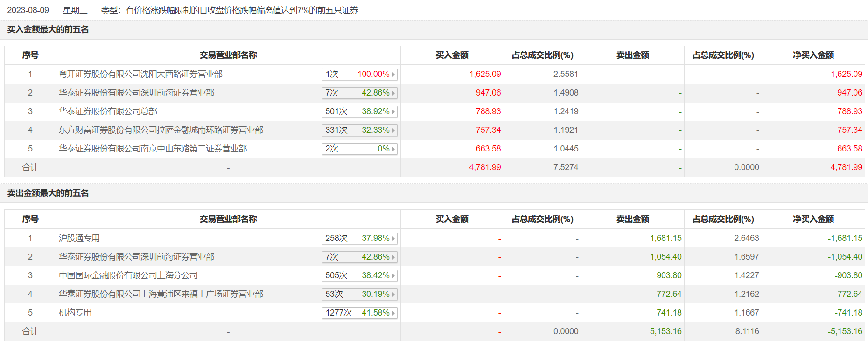Expand the 258次 37.98% stats box
This screenshot has height=343, width=868.
click(x=359, y=238)
